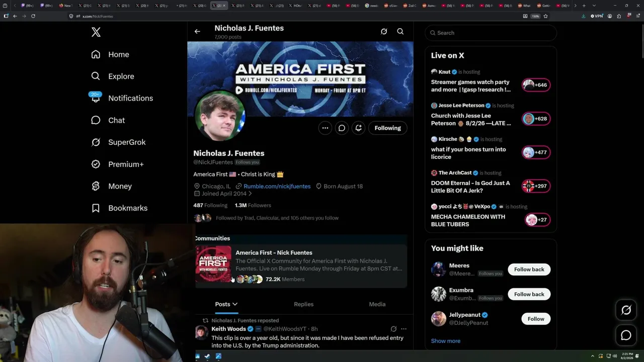
Task: Click the browser back arrow button
Action: [x=15, y=16]
